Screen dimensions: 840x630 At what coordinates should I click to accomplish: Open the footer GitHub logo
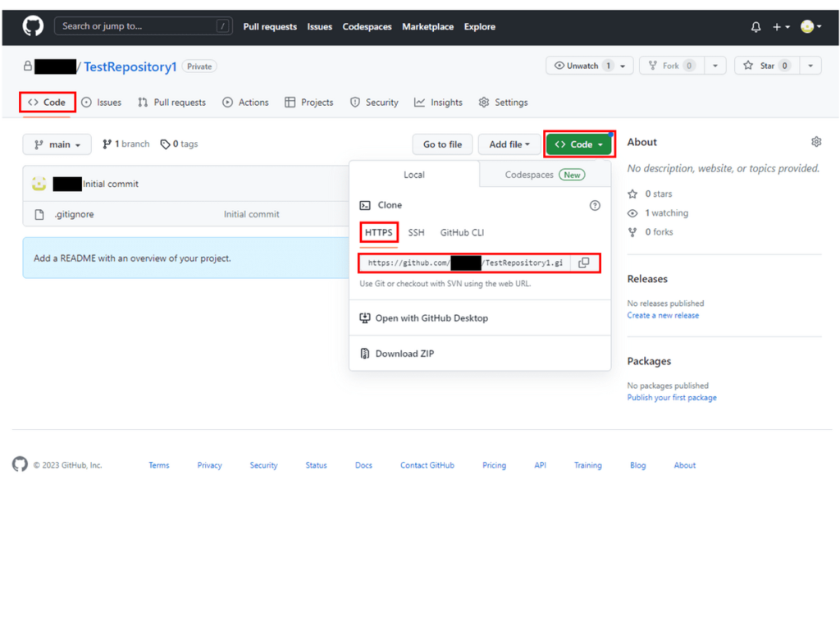[x=20, y=464]
